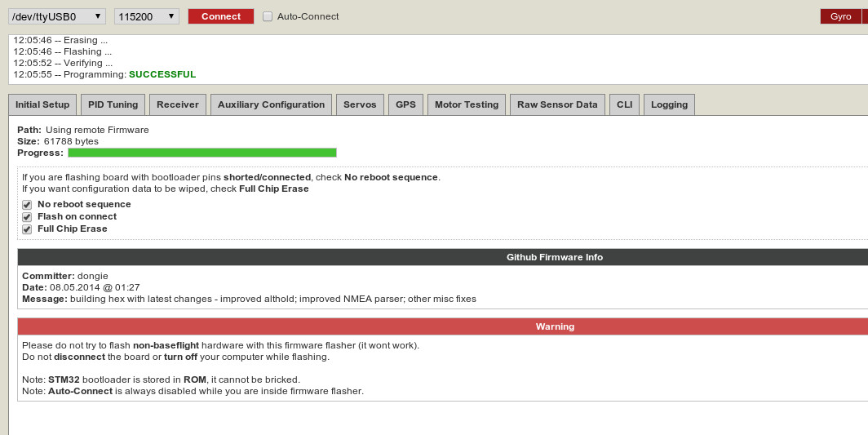Click the red Warning header bar

[x=555, y=326]
